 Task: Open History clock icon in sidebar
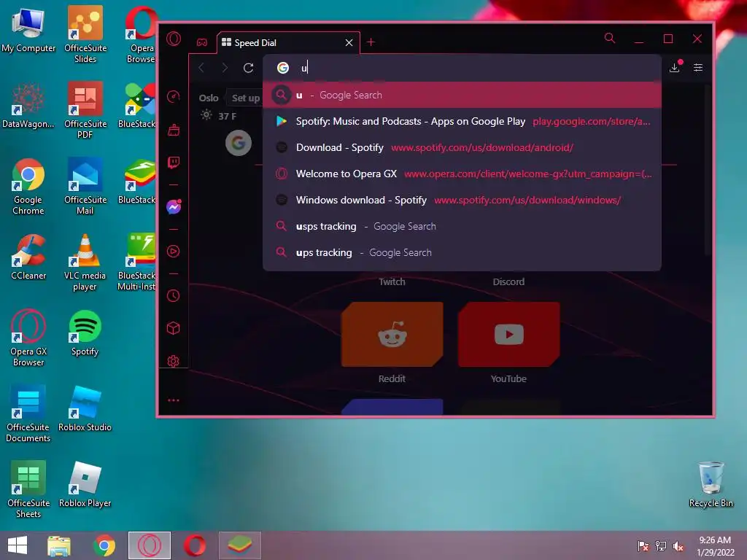pyautogui.click(x=174, y=296)
